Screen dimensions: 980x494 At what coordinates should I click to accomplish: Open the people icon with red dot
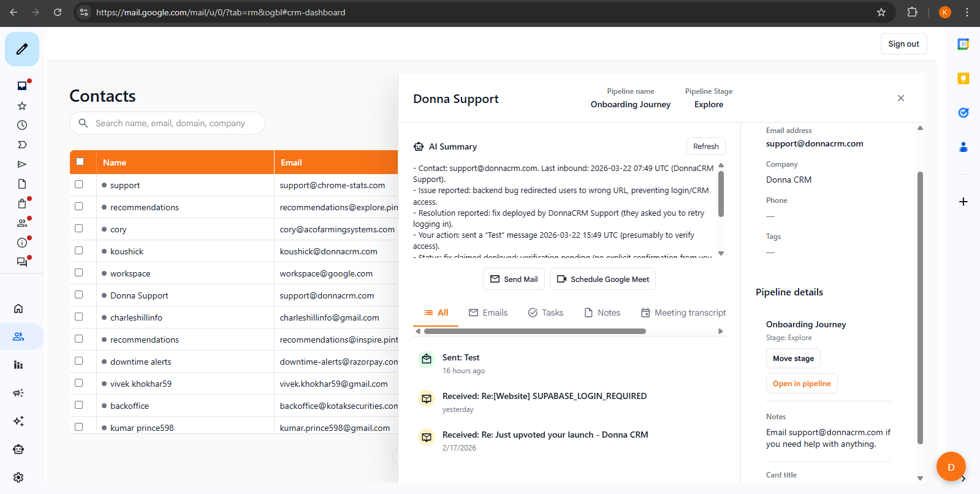pyautogui.click(x=22, y=223)
